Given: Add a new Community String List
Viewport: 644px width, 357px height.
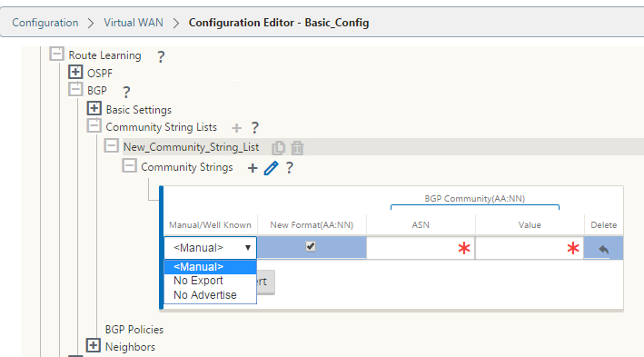Looking at the screenshot, I should [x=236, y=128].
